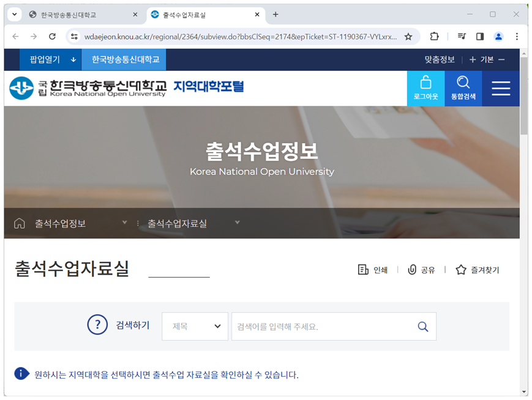The width and height of the screenshot is (532, 400).
Task: Open the media control icon
Action: tap(462, 36)
